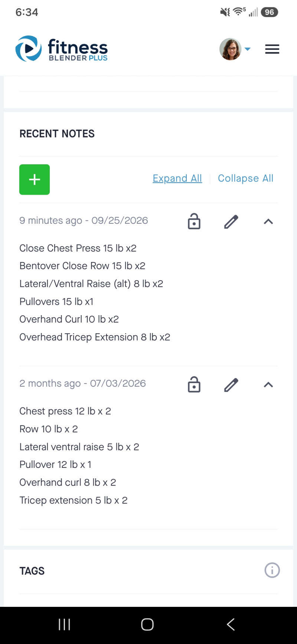The image size is (297, 644).
Task: Open the profile dropdown arrow
Action: pos(248,49)
